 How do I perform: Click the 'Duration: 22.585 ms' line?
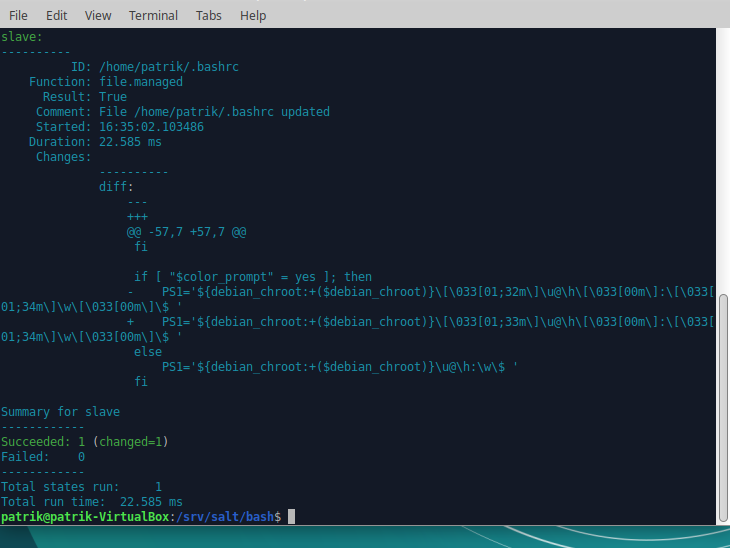(95, 142)
